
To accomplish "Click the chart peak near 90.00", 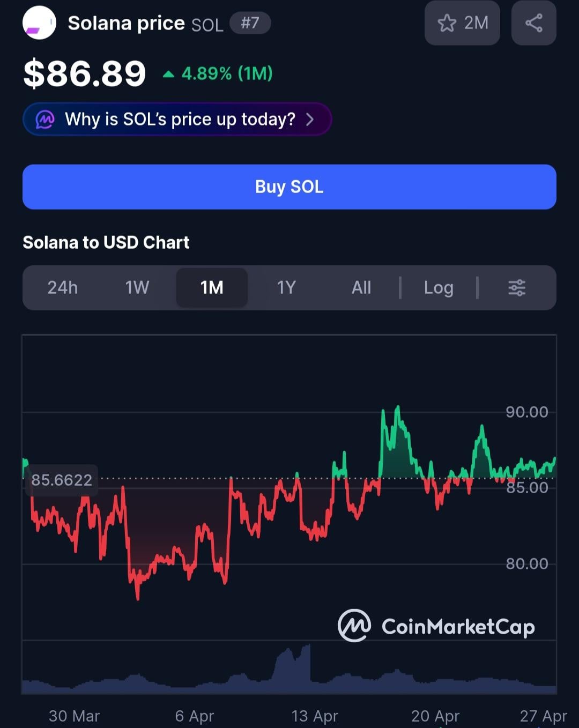I will [397, 408].
